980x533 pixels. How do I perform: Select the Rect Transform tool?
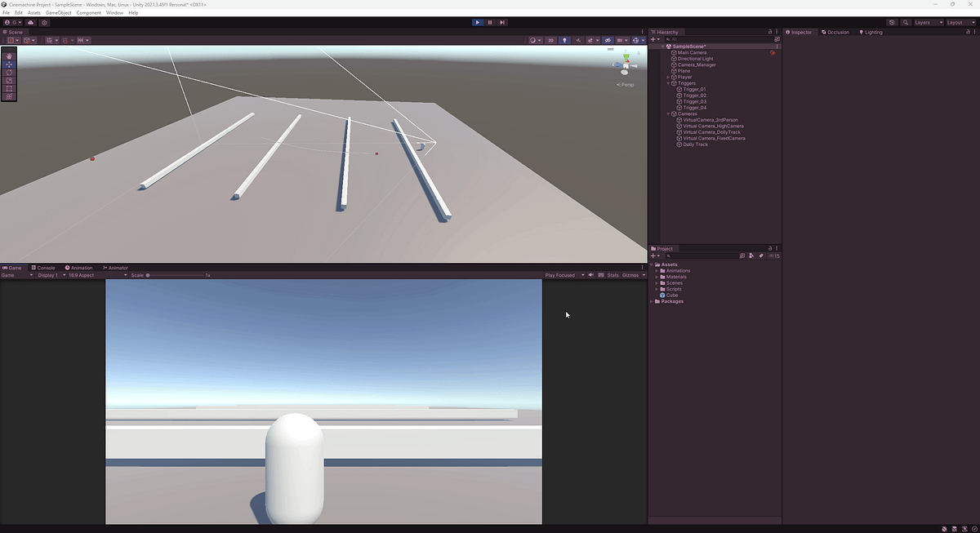click(9, 87)
